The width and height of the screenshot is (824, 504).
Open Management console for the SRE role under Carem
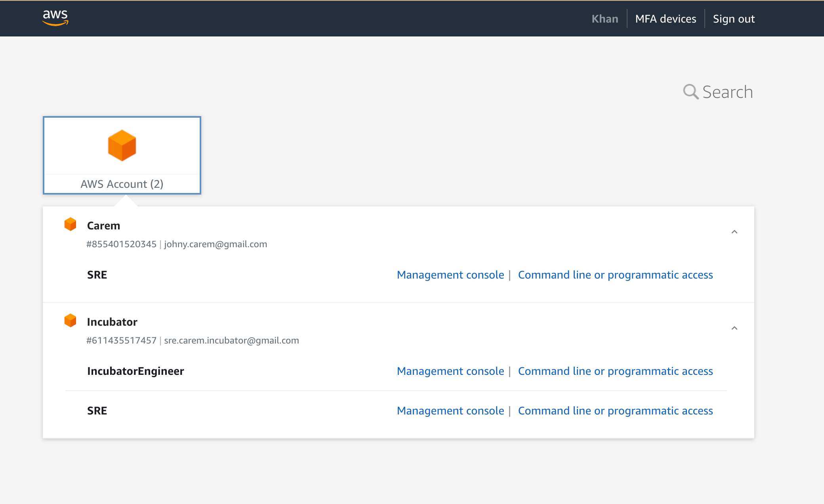pos(450,275)
